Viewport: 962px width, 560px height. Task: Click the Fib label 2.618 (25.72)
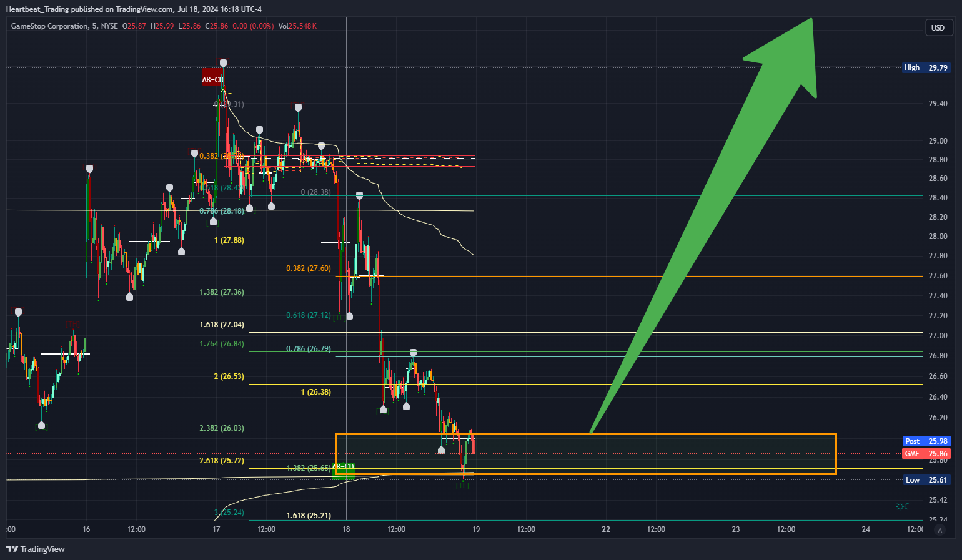click(222, 461)
